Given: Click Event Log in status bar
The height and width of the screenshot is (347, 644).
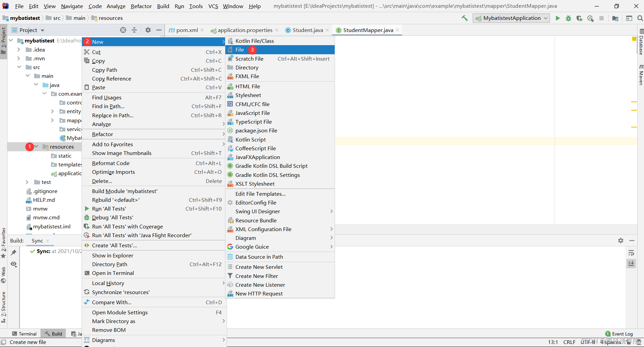Looking at the screenshot, I should (619, 334).
